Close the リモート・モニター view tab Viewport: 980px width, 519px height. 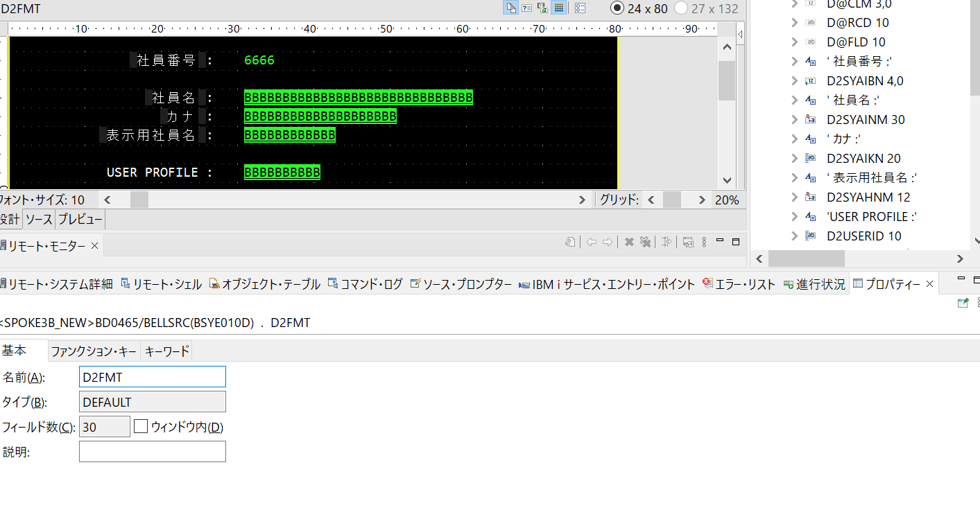click(x=94, y=246)
